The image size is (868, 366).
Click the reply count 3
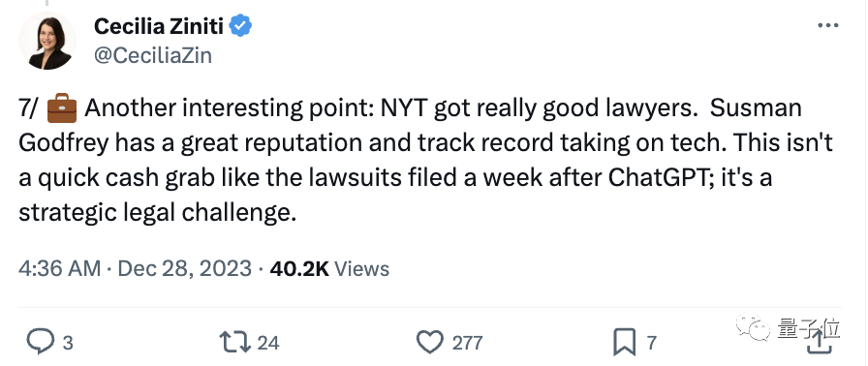(x=68, y=344)
